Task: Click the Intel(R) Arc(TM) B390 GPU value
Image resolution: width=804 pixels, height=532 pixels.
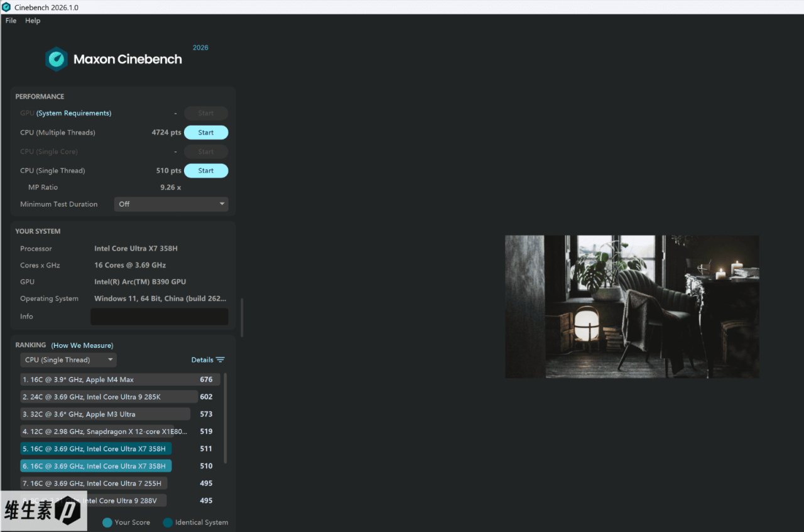Action: (140, 282)
